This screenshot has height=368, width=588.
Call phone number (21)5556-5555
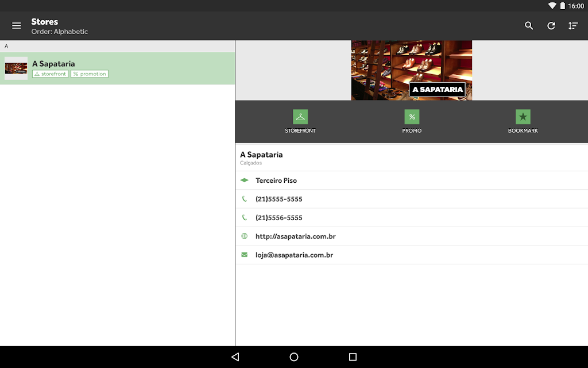[x=411, y=217]
